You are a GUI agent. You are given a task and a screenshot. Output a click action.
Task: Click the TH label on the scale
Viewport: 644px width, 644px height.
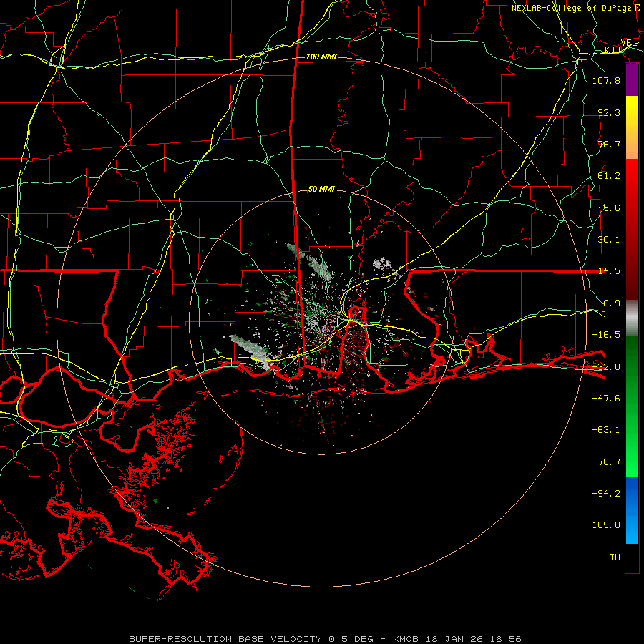click(615, 557)
